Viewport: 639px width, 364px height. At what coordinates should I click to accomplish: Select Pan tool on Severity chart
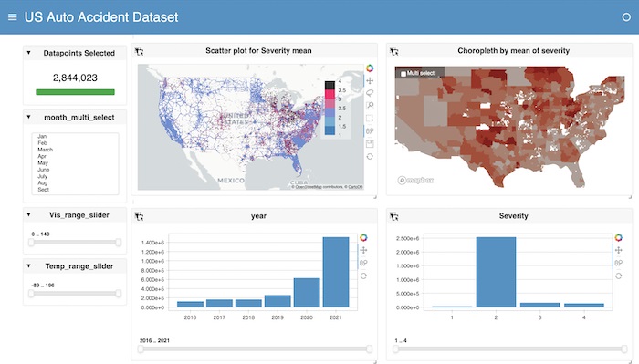point(619,250)
